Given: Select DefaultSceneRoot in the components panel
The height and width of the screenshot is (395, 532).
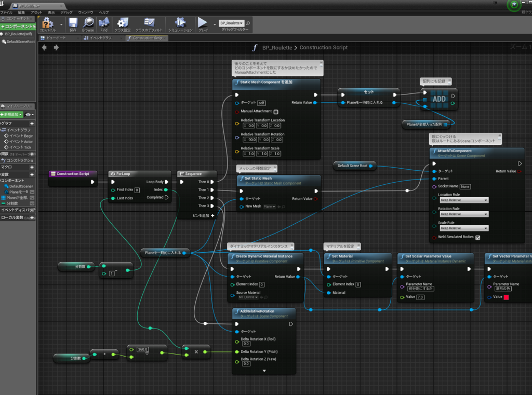Looking at the screenshot, I should (18, 42).
